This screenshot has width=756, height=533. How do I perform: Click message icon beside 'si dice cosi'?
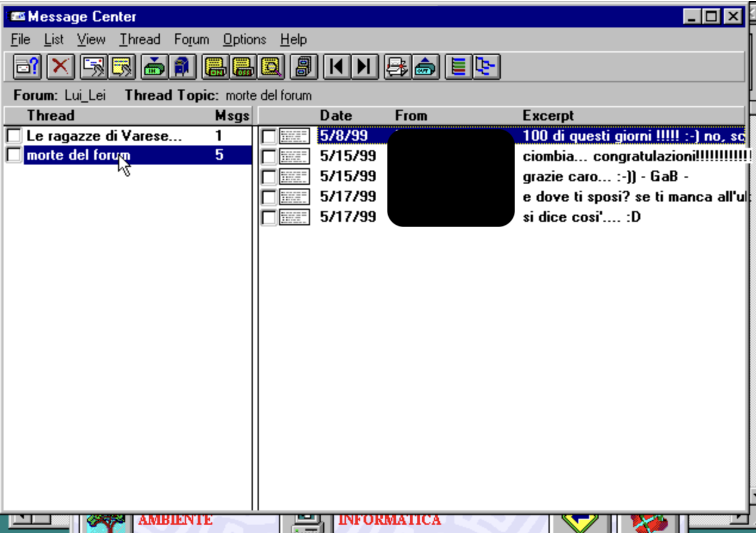tap(295, 217)
